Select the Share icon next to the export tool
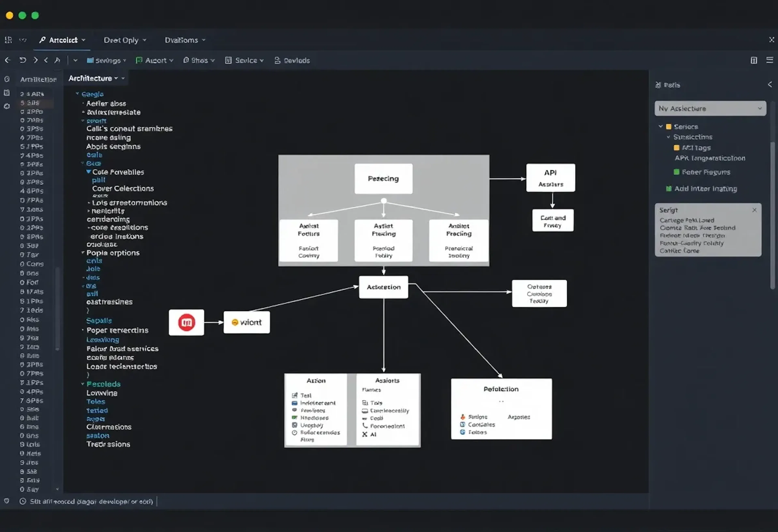778x532 pixels. (186, 60)
